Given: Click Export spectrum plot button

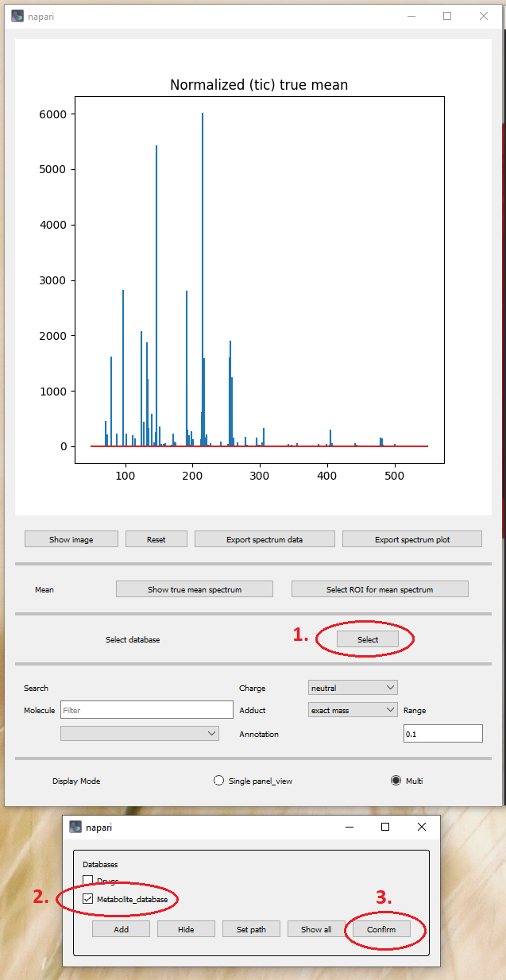Looking at the screenshot, I should point(411,539).
